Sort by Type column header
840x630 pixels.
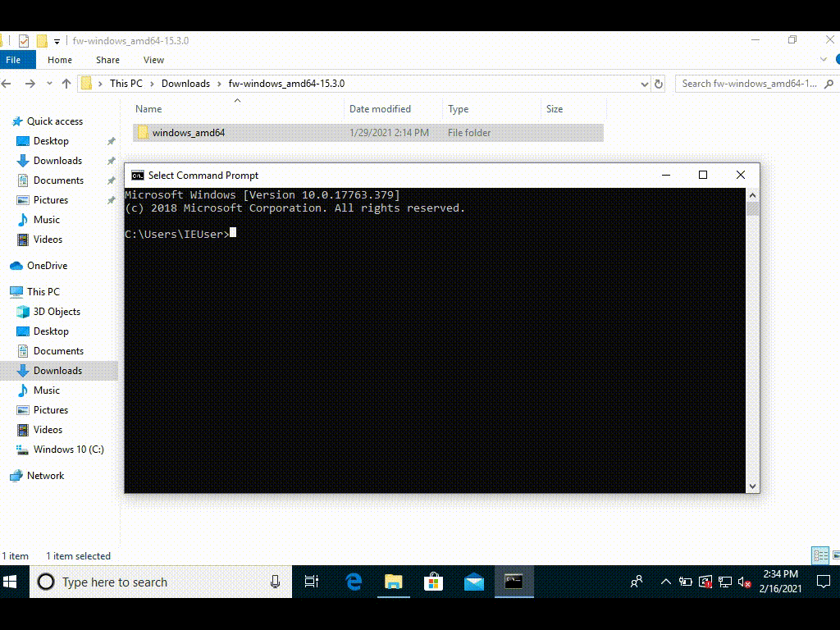pyautogui.click(x=492, y=109)
